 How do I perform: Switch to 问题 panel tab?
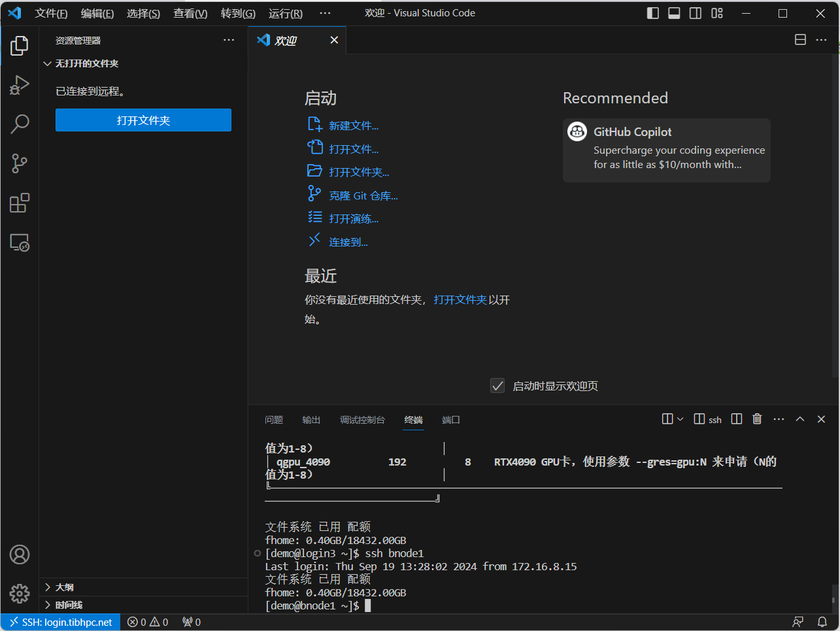click(x=274, y=420)
